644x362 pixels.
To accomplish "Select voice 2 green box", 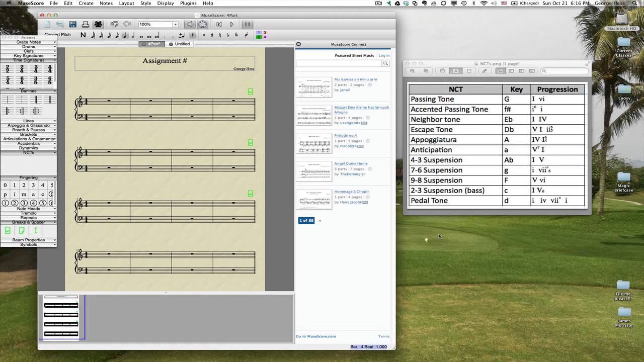I will (259, 37).
